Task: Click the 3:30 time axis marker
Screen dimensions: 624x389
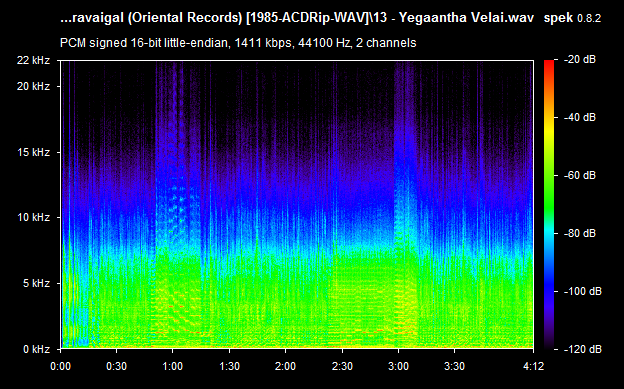Action: tap(454, 366)
